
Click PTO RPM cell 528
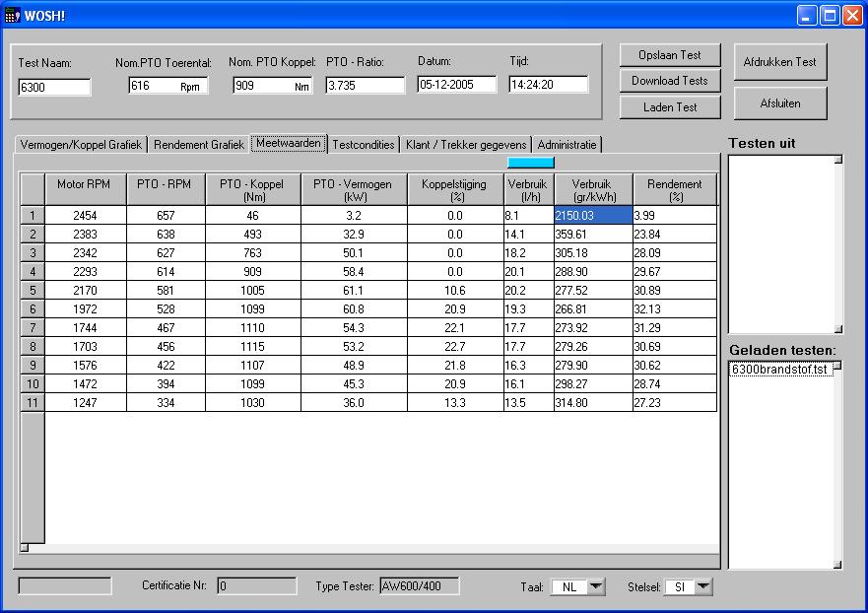tap(167, 309)
